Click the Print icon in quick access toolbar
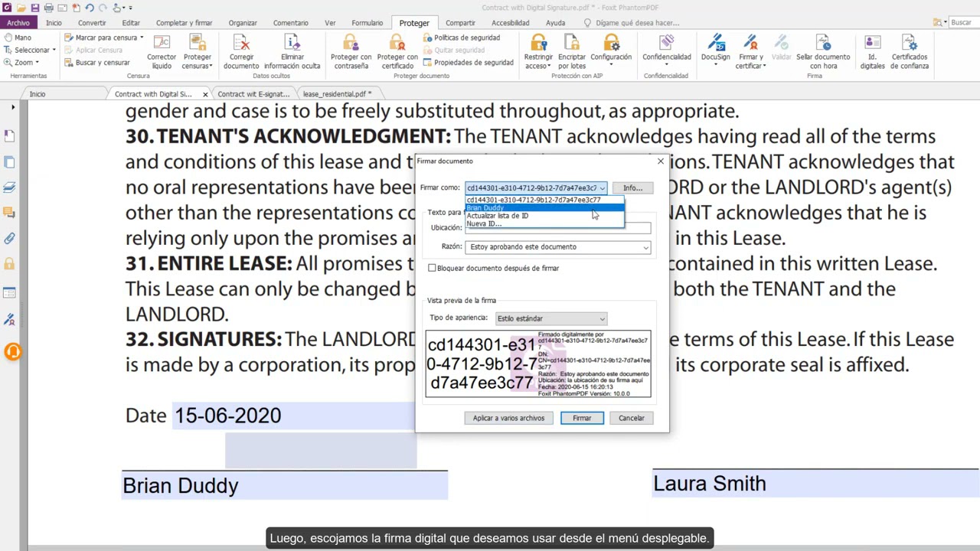The height and width of the screenshot is (551, 980). pyautogui.click(x=49, y=8)
